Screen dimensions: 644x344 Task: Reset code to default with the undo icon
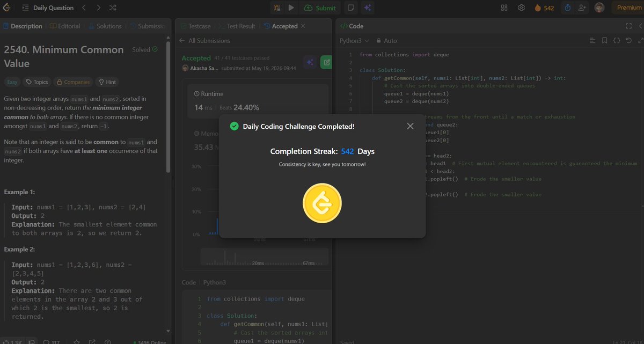628,40
